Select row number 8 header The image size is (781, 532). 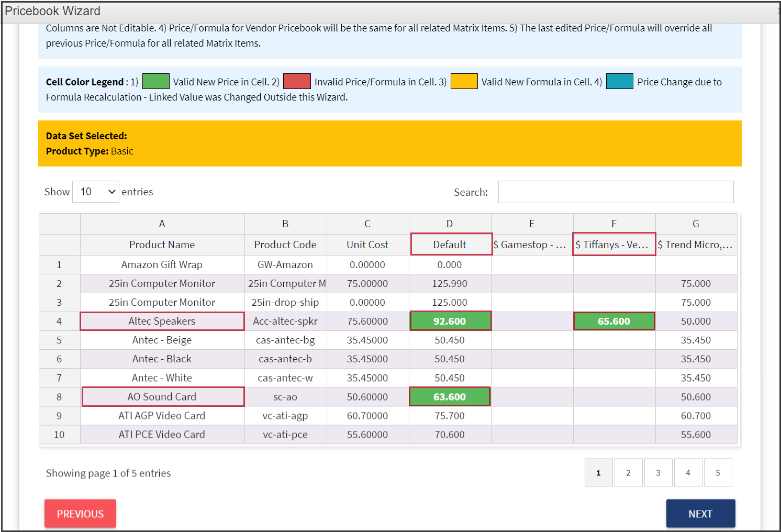coord(59,396)
